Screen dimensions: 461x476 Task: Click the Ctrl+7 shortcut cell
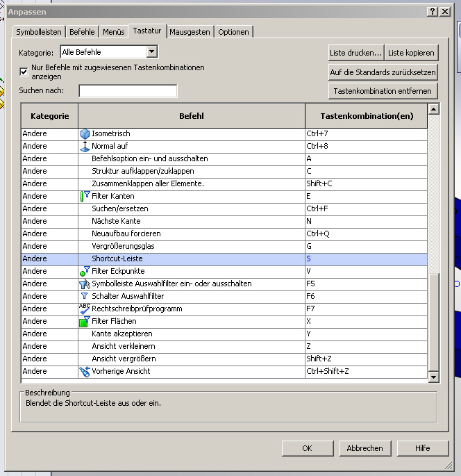coord(366,134)
